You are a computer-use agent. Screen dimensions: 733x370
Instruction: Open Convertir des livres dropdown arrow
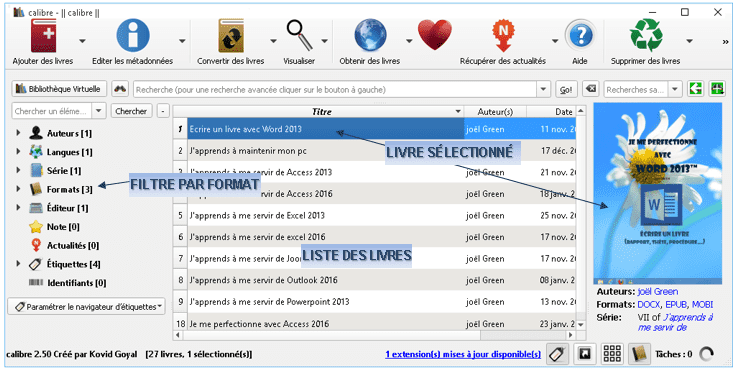273,41
